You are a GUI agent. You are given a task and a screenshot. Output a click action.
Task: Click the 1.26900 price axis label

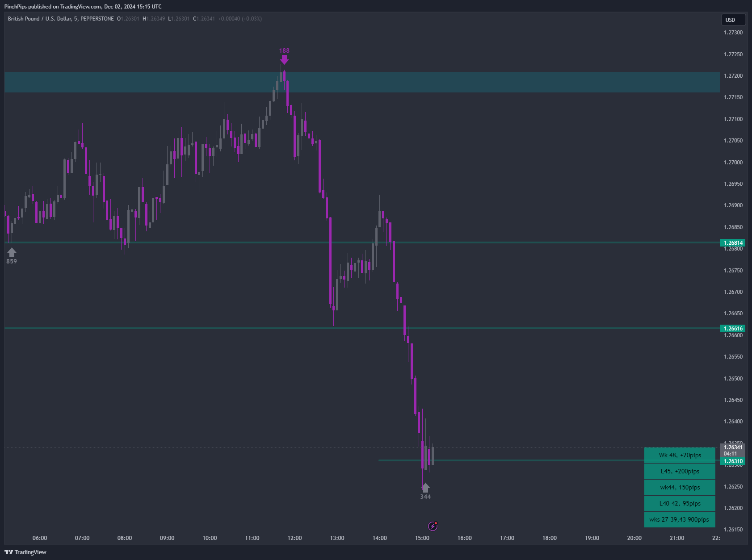pyautogui.click(x=733, y=205)
